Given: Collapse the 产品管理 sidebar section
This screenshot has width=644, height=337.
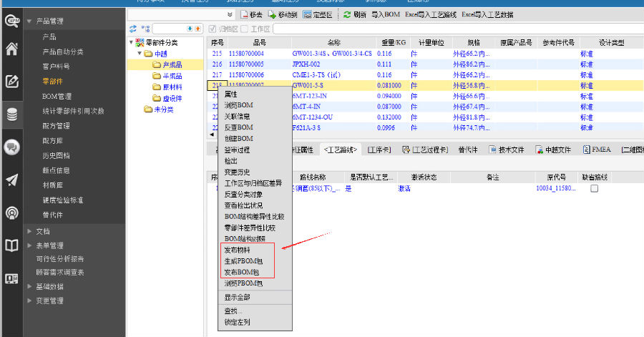Looking at the screenshot, I should tap(29, 21).
